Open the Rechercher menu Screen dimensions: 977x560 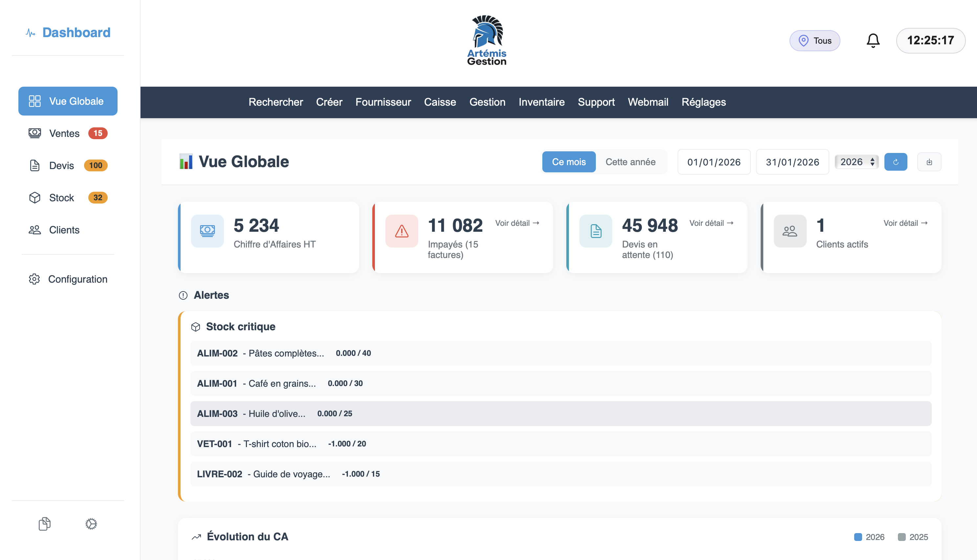coord(276,102)
